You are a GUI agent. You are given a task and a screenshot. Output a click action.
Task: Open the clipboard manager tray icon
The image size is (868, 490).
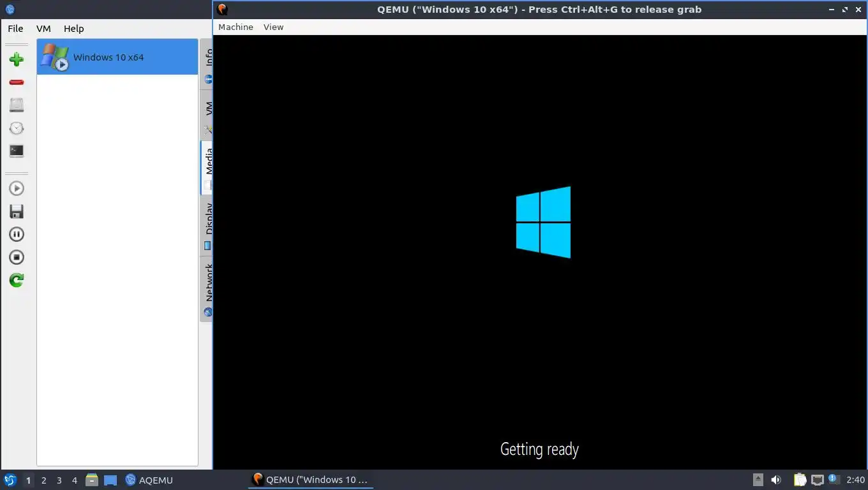pyautogui.click(x=800, y=480)
